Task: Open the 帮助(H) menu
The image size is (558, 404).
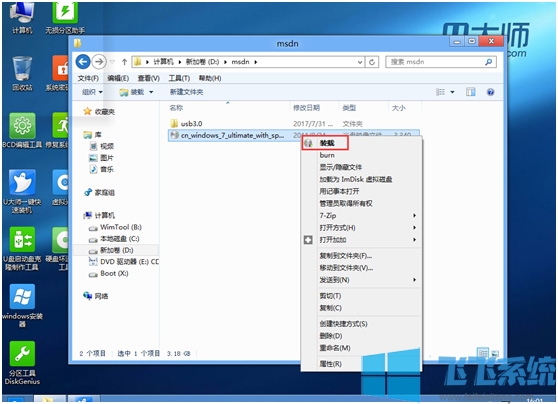Action: [x=210, y=78]
